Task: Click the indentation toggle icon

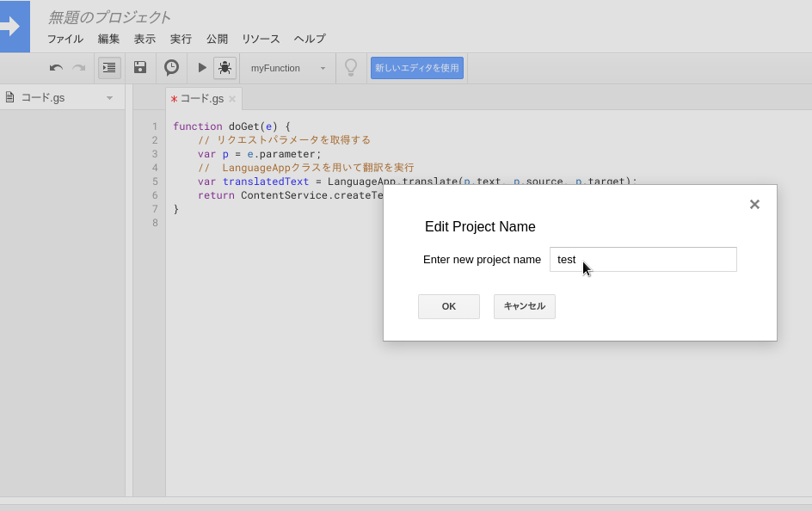Action: [109, 67]
